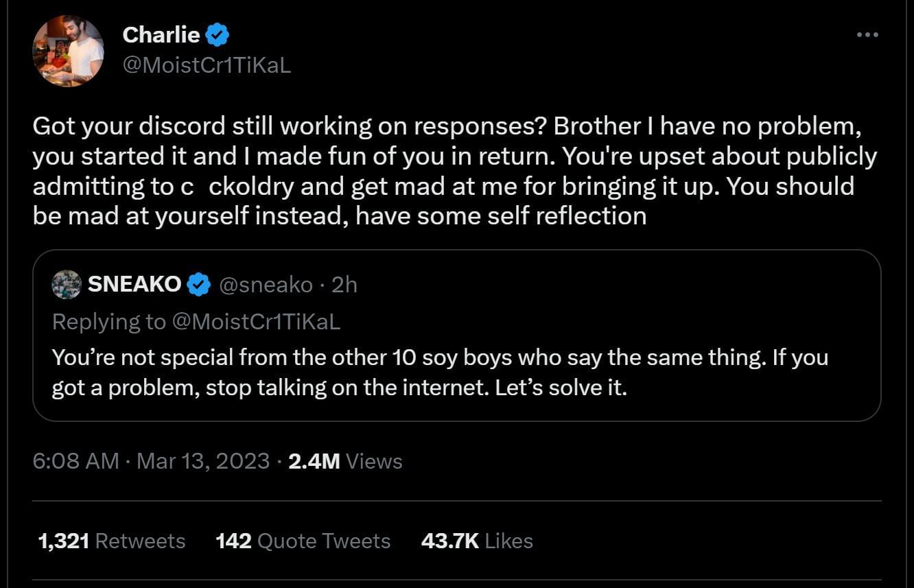
Task: Click the SNEAKO display name
Action: pyautogui.click(x=134, y=284)
